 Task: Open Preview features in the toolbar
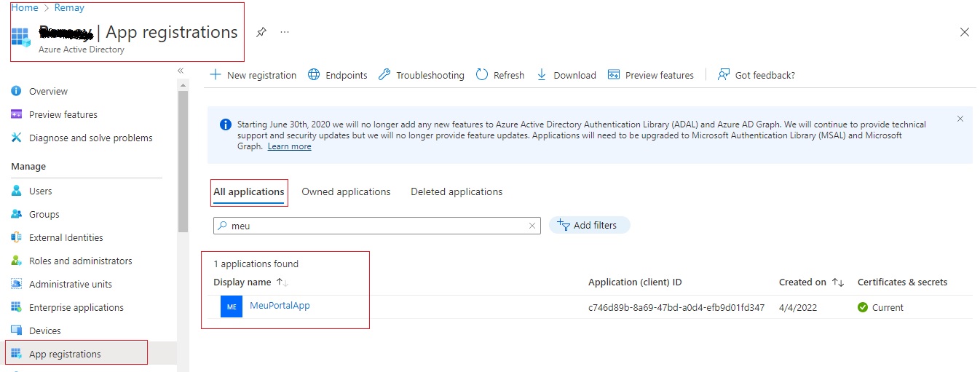pos(651,75)
